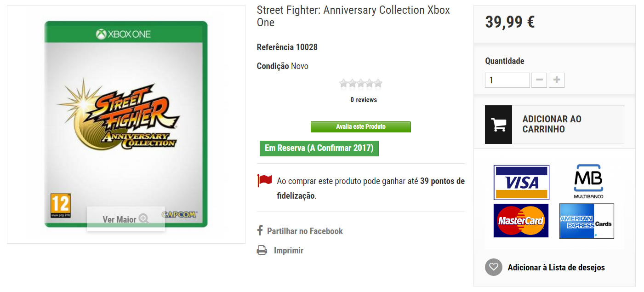Select Adicionar à Lista de desejos
Viewport: 644px width, 292px height.
click(x=556, y=267)
